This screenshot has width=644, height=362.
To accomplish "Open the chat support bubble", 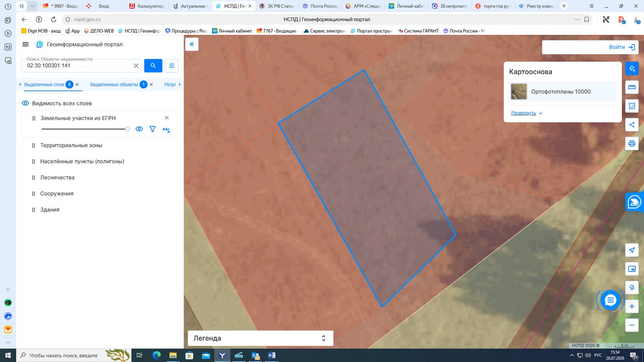I will coord(610,300).
